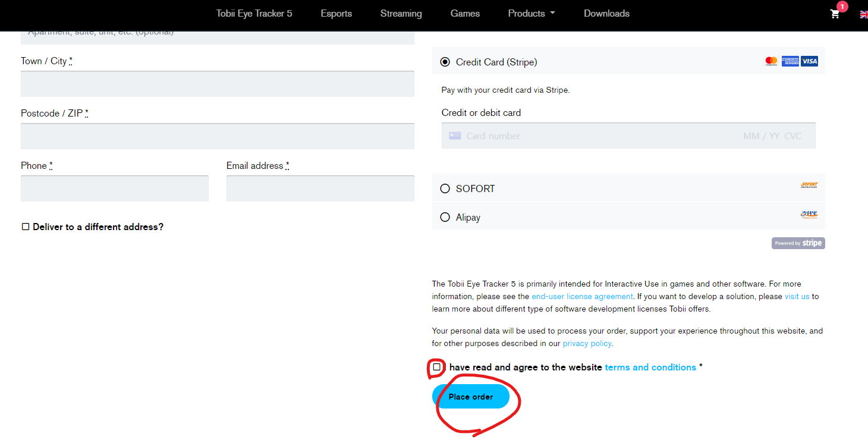Click the card icon in card field
The height and width of the screenshot is (443, 868).
coord(455,136)
